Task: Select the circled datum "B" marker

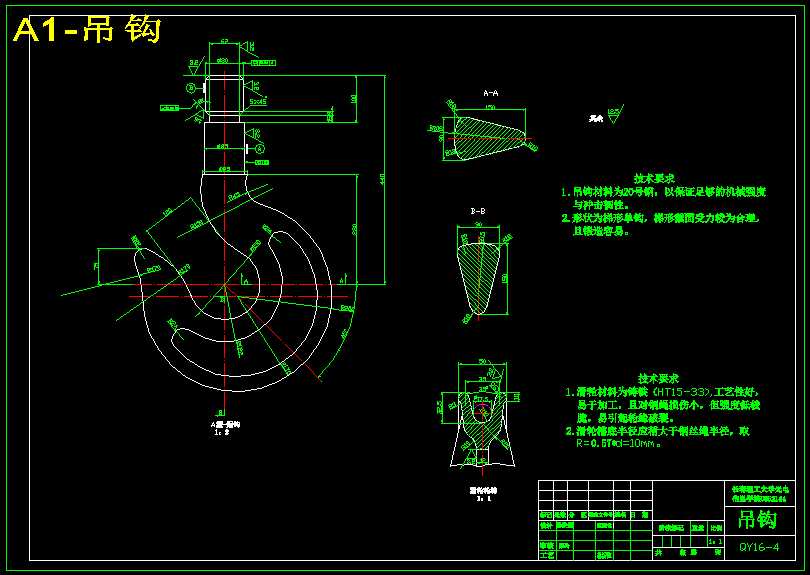Action: (191, 88)
